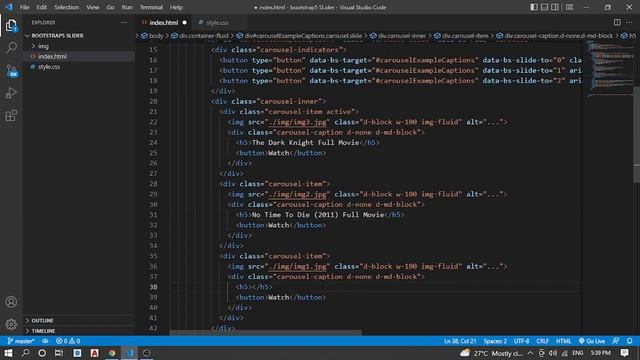Image resolution: width=640 pixels, height=360 pixels.
Task: Open the Source Control view
Action: click(x=11, y=71)
